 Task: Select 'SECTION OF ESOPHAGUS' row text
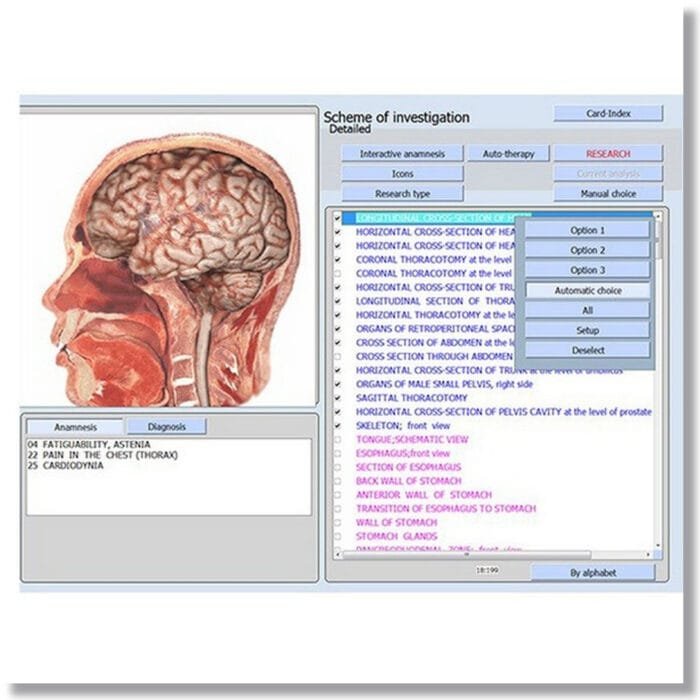point(408,467)
